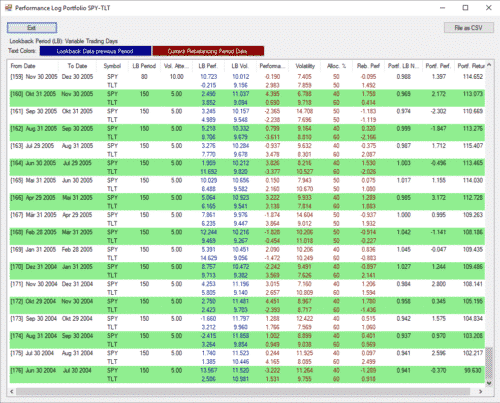Click Portf. Perf. value 2.800
This screenshot has height=403, width=500.
click(x=439, y=284)
